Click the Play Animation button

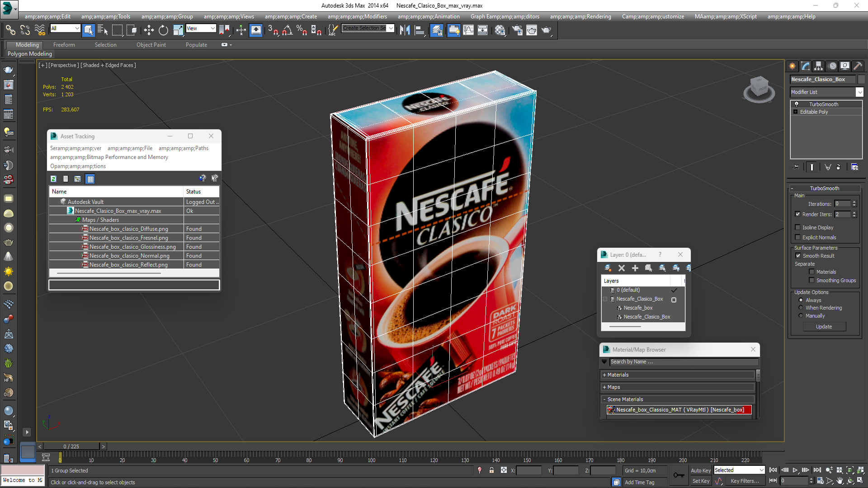[x=795, y=470]
